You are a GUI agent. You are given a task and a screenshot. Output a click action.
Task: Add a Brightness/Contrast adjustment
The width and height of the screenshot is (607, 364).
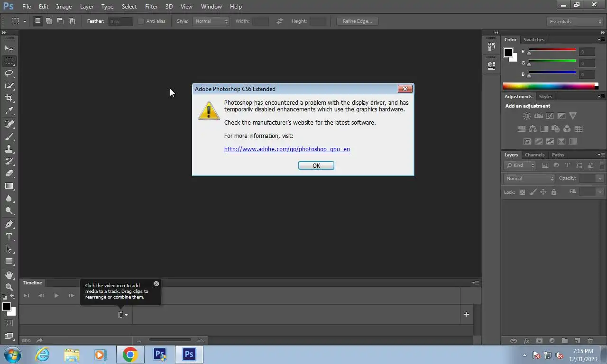coord(527,116)
